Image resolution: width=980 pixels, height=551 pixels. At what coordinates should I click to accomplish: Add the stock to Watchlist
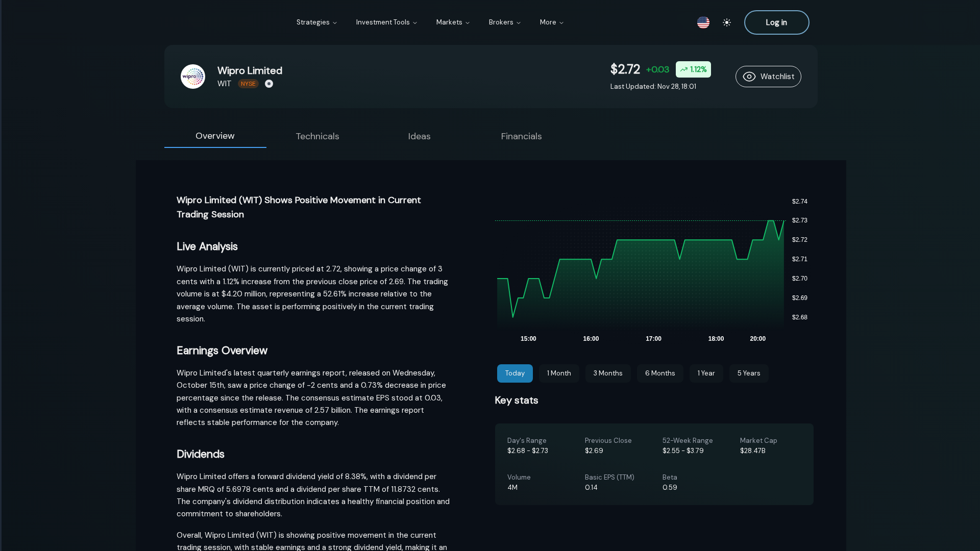[x=768, y=77]
